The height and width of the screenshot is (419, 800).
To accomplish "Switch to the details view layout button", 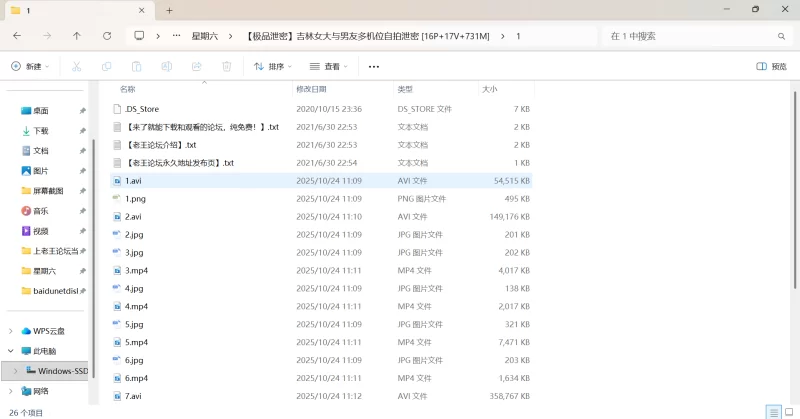I will pos(773,412).
